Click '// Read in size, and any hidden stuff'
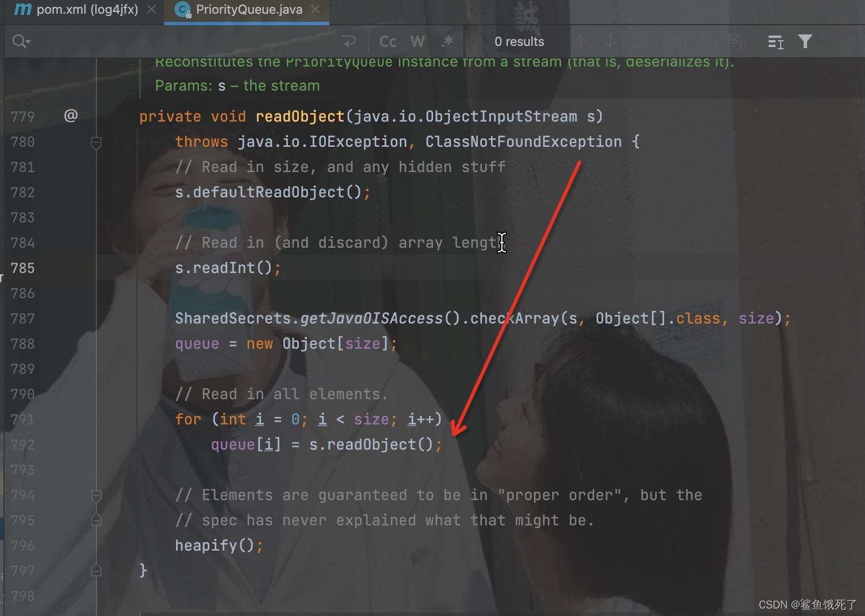865x616 pixels. pos(340,167)
